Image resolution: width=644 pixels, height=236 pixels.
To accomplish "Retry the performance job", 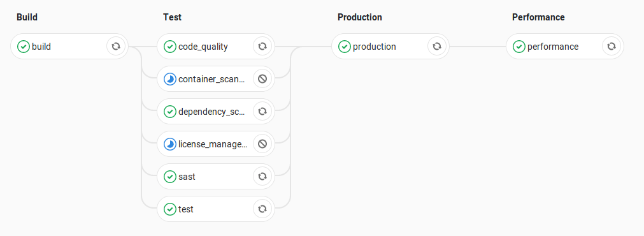I will point(612,47).
